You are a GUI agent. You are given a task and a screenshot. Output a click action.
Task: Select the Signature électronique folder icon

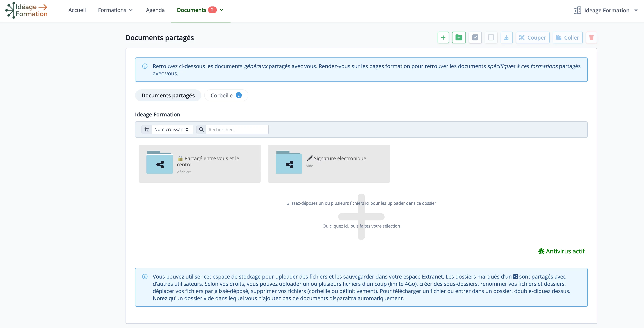click(x=289, y=162)
